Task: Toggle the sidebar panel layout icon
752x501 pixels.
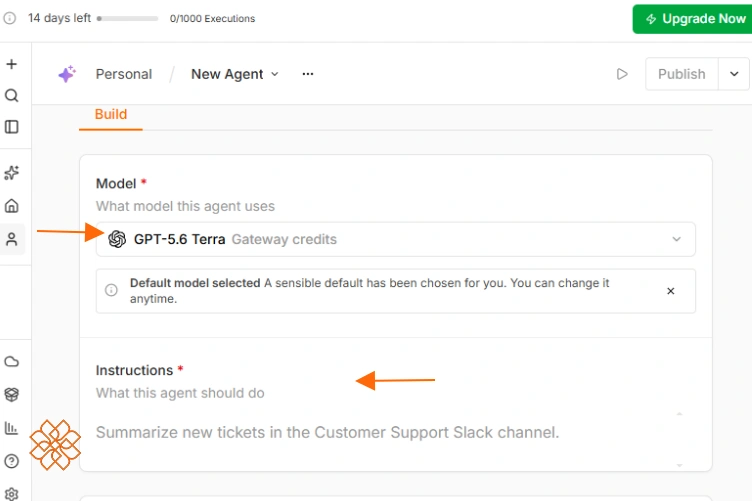Action: click(12, 127)
